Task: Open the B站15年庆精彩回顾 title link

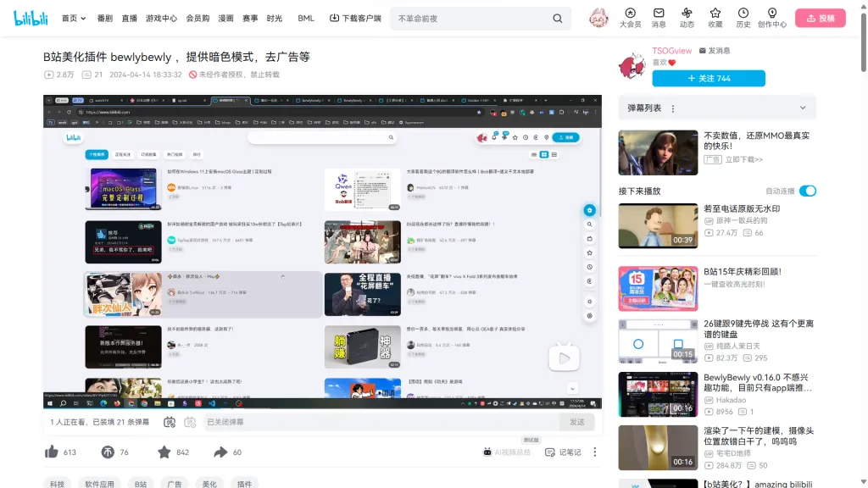Action: click(743, 272)
